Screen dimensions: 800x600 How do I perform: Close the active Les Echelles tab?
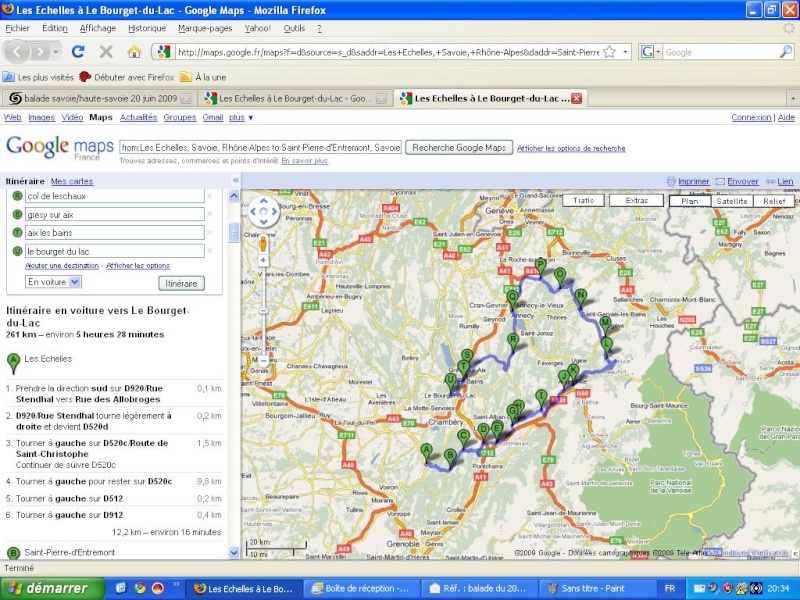[x=577, y=98]
